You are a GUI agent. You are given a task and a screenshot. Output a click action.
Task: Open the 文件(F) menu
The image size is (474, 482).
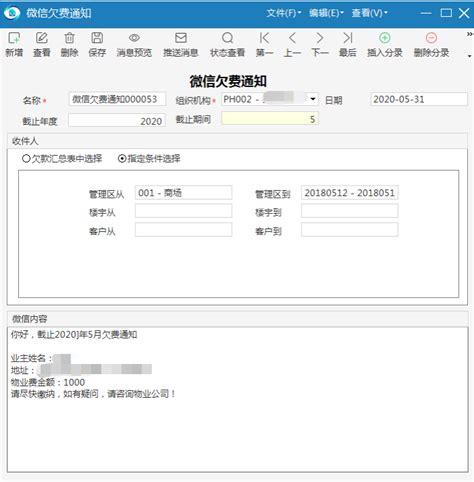point(283,13)
